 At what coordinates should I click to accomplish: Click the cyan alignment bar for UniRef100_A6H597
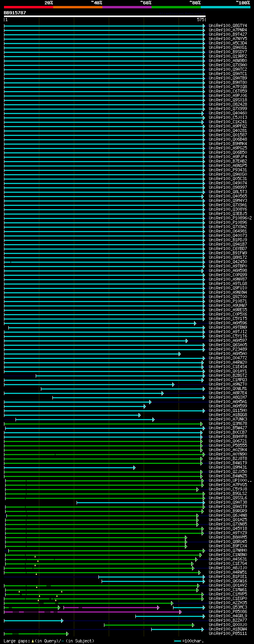[96, 341]
